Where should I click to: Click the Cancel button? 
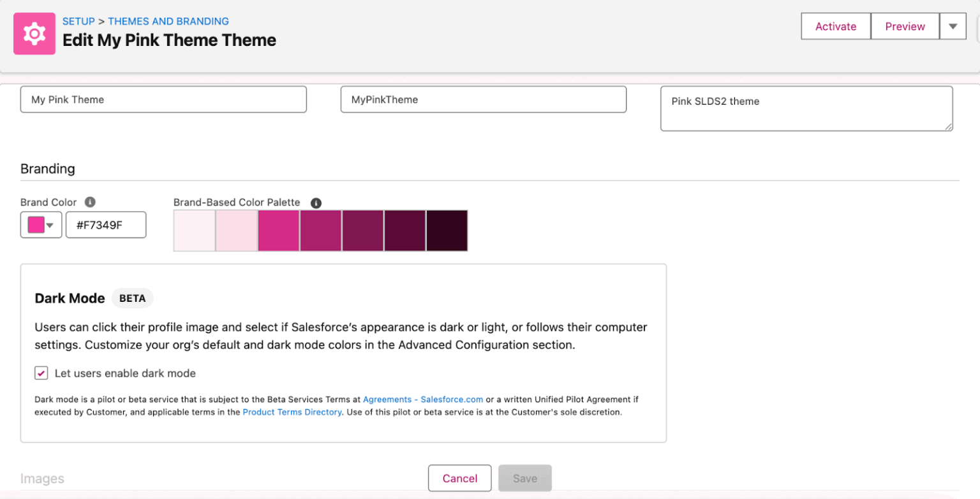click(460, 479)
